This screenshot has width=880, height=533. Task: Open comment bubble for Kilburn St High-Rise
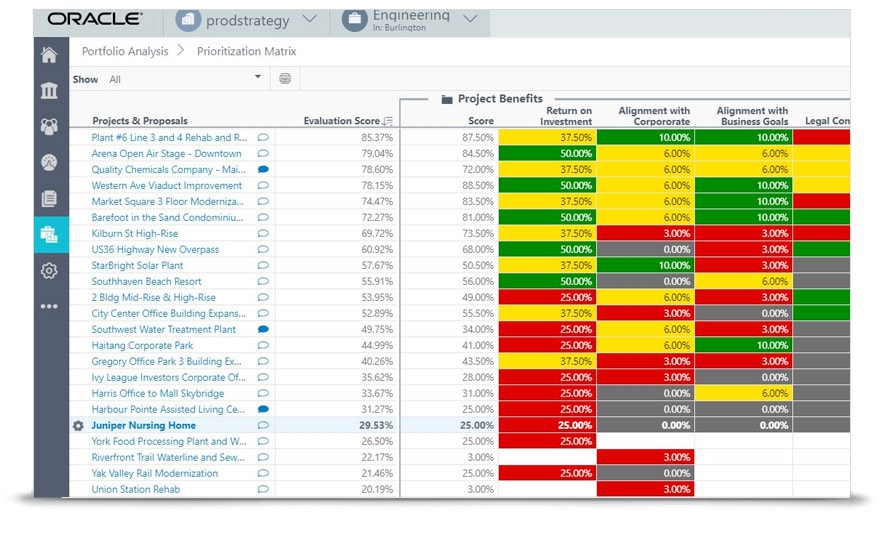(263, 233)
